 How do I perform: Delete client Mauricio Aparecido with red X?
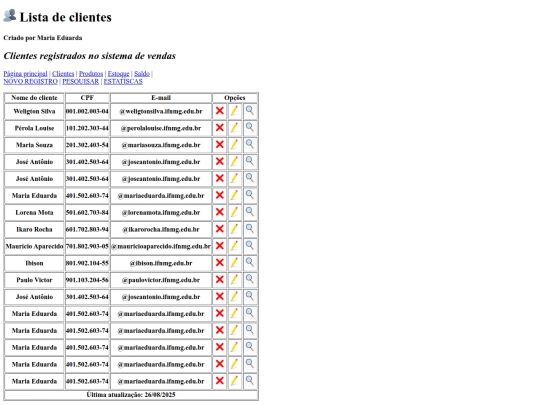[x=220, y=246]
